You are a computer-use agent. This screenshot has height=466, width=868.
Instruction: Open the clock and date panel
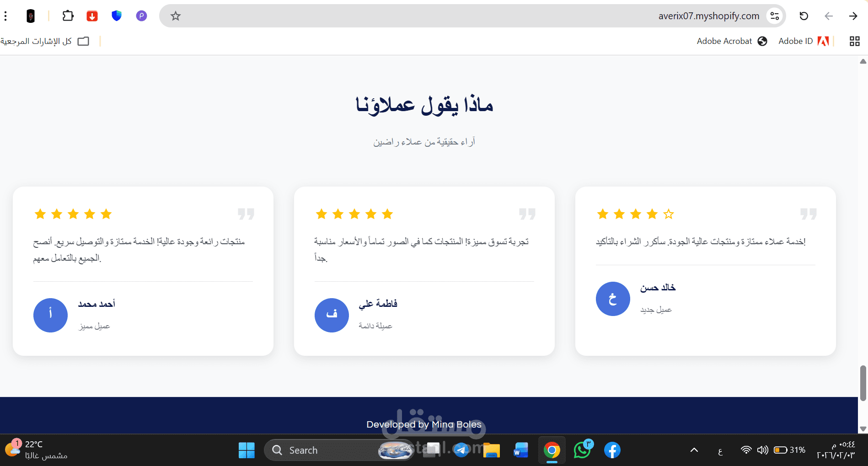pos(836,450)
